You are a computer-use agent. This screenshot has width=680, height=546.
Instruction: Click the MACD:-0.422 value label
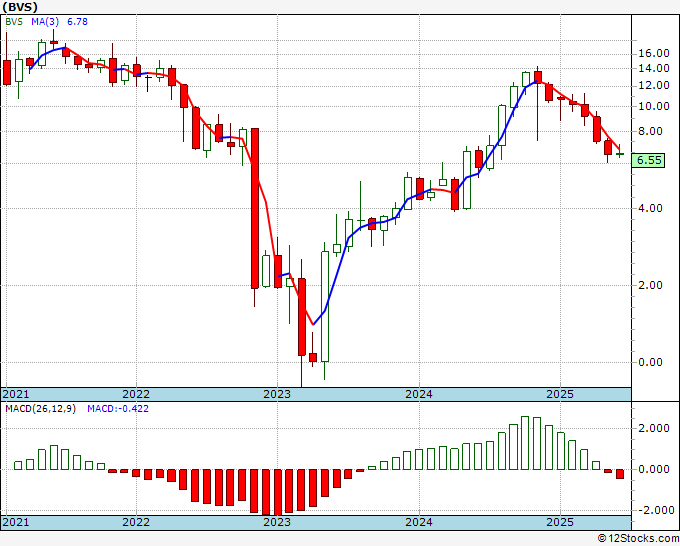click(118, 409)
